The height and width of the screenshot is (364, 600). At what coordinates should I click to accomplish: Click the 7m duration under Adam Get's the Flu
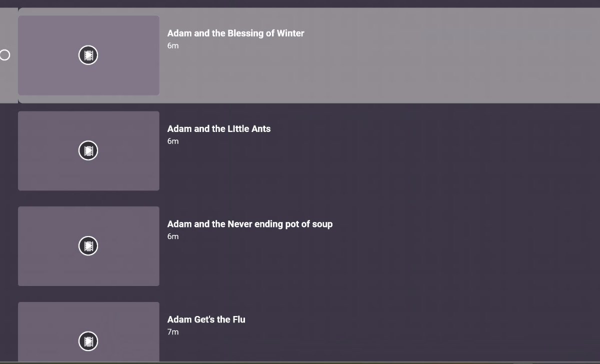pyautogui.click(x=173, y=331)
